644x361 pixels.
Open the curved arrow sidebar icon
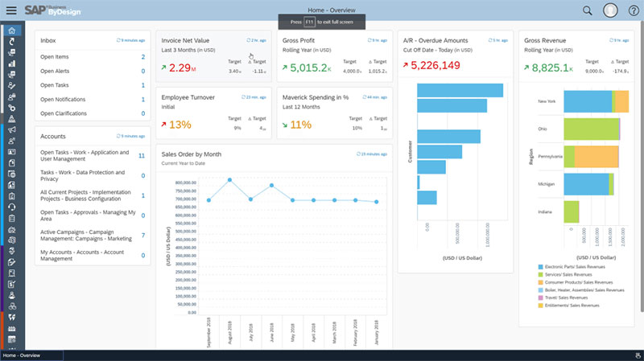12,42
